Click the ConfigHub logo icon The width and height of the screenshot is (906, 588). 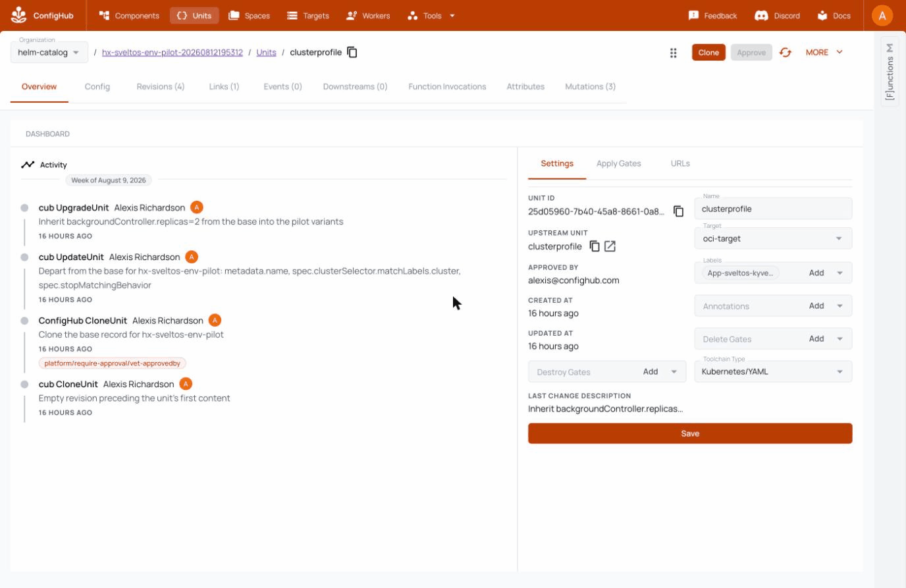point(19,15)
